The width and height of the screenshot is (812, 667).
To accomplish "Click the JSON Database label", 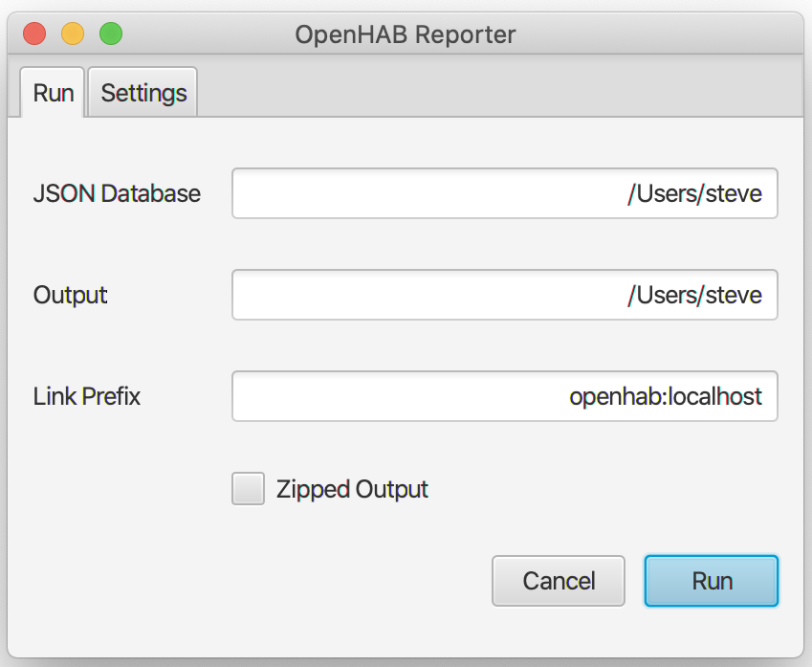I will click(117, 193).
